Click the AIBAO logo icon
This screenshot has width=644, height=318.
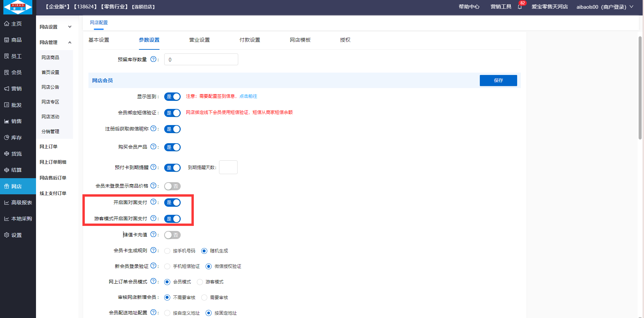coord(18,7)
